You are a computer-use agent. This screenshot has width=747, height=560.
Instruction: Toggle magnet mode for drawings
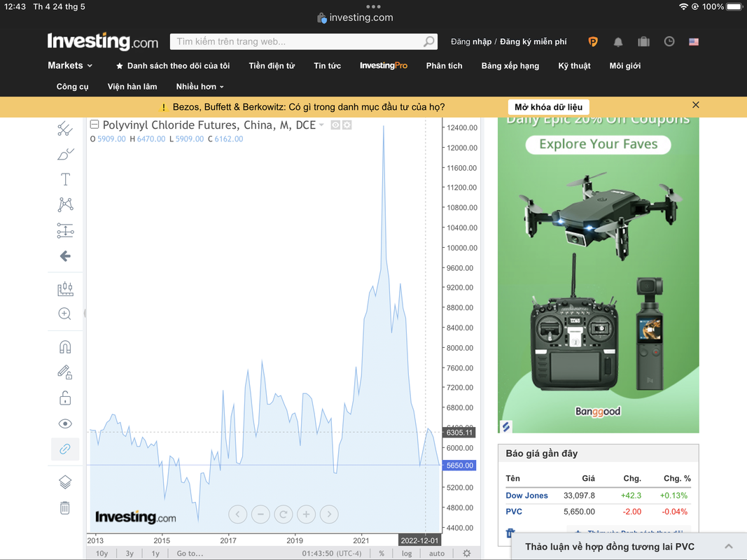pos(65,346)
